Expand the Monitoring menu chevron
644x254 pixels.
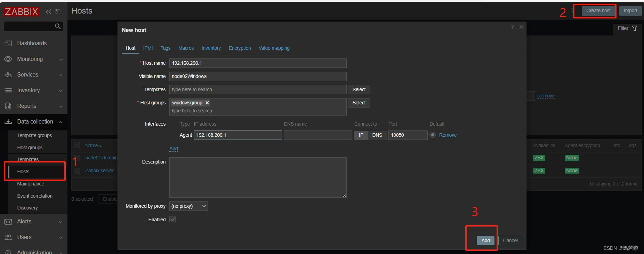coord(61,59)
